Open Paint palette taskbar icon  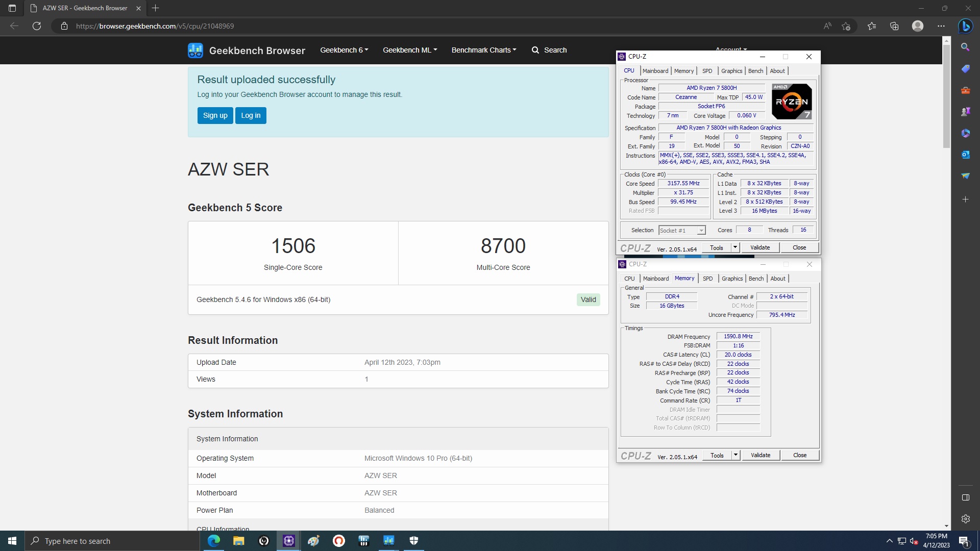pyautogui.click(x=313, y=541)
